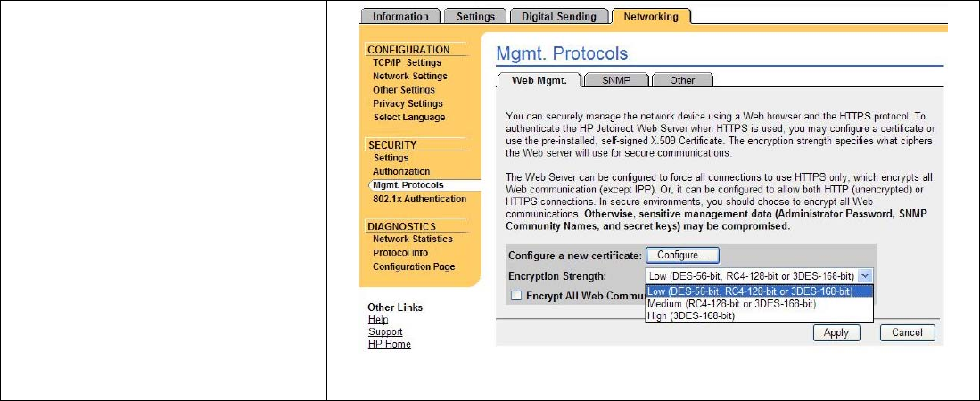
Task: Select the Web Mgmt. sub-tab
Action: (539, 80)
